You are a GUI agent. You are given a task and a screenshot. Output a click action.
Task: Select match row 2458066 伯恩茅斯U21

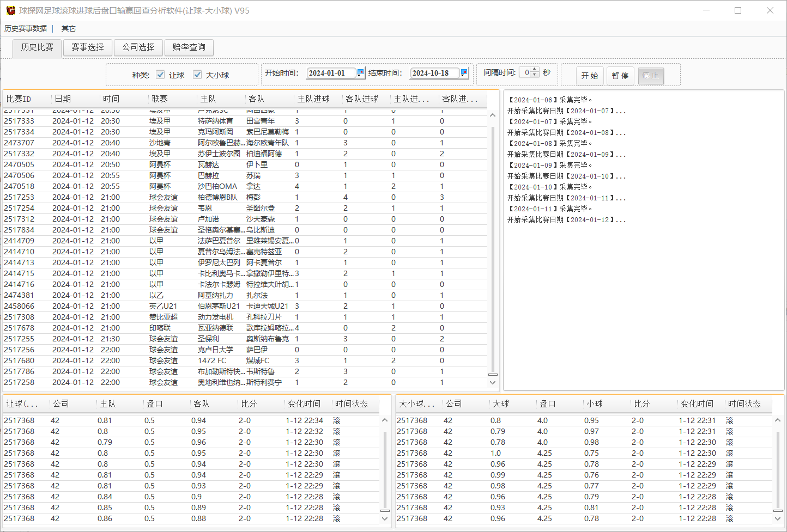coord(245,306)
